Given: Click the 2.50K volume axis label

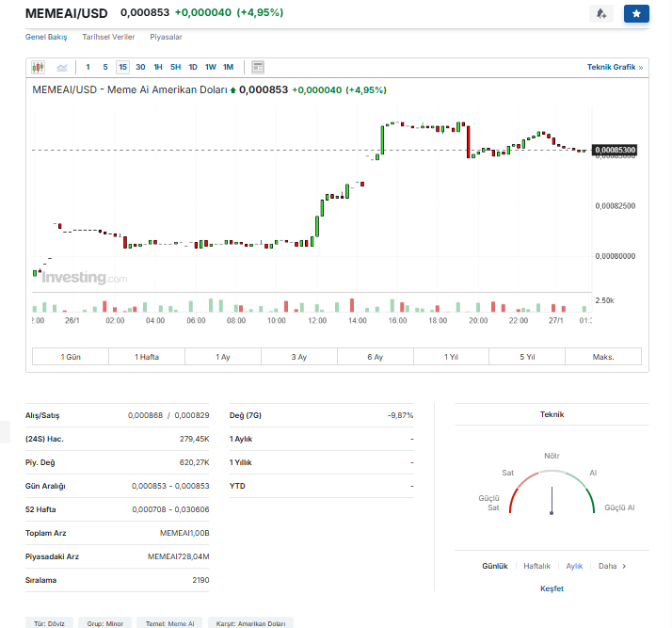Looking at the screenshot, I should point(605,300).
